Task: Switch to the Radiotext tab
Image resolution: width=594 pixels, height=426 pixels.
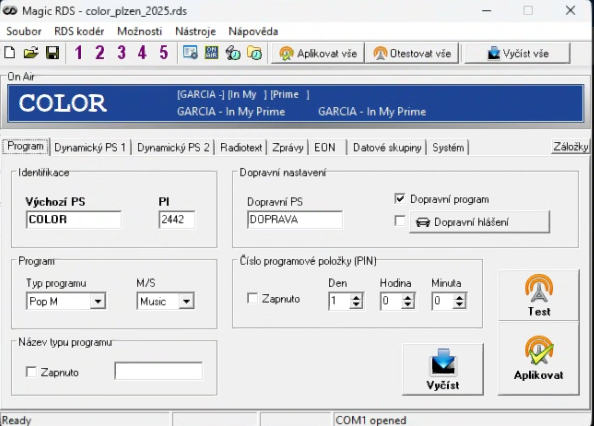Action: (x=241, y=147)
